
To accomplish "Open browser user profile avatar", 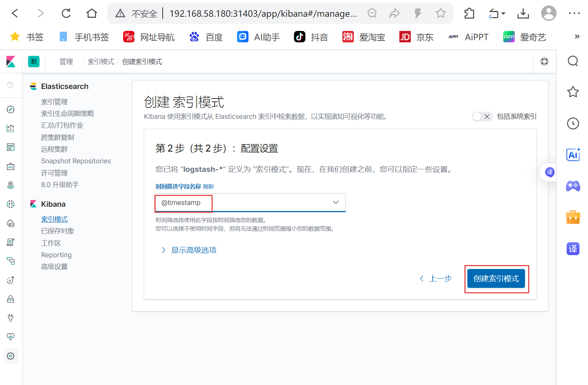I will [548, 14].
